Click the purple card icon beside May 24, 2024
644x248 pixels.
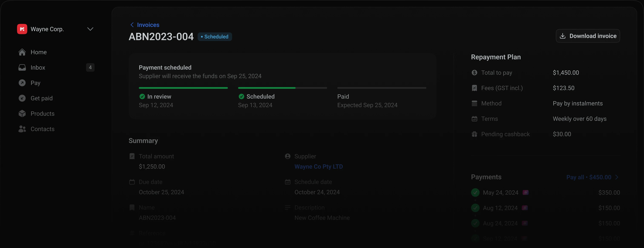pos(526,192)
